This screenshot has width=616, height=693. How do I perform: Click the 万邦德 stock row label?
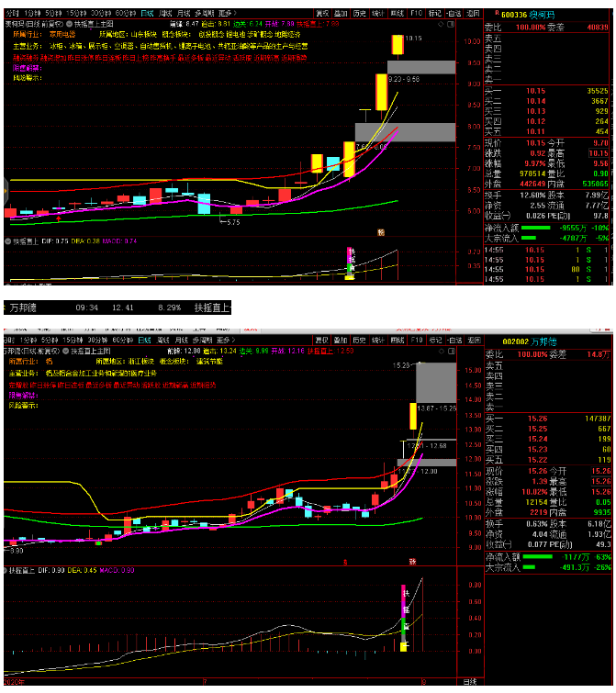(x=25, y=307)
